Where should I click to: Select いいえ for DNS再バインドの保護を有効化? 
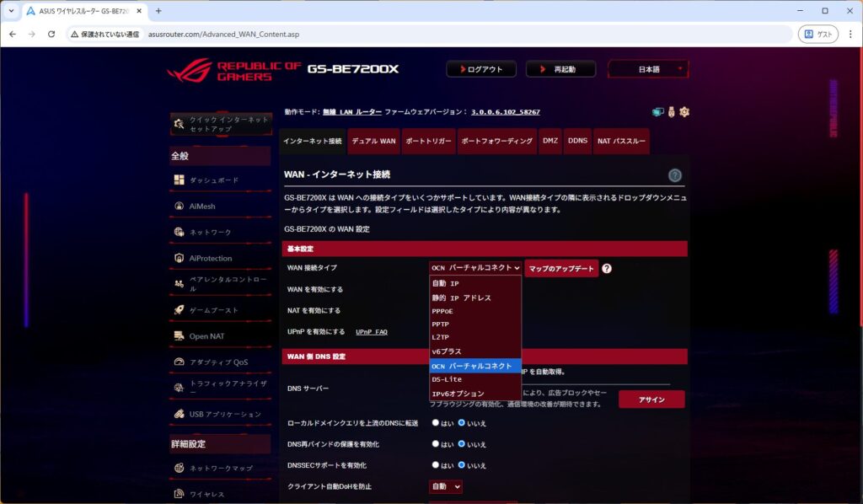coord(462,444)
